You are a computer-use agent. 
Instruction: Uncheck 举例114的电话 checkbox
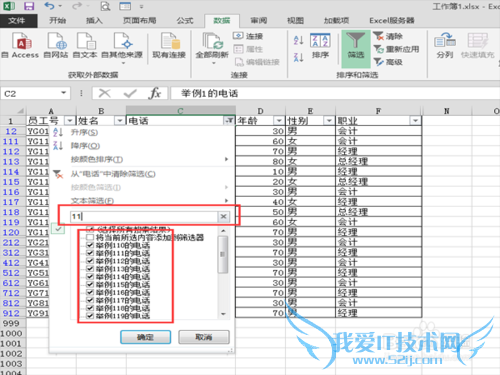90,276
